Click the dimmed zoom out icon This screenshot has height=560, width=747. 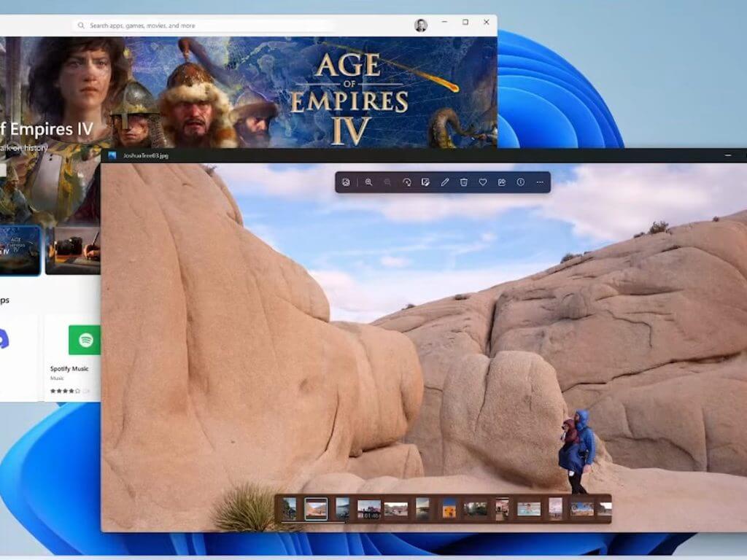387,182
